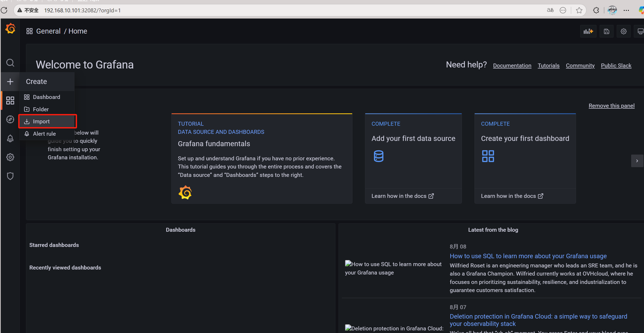Click Remove this panel link
This screenshot has height=333, width=644.
tap(611, 105)
